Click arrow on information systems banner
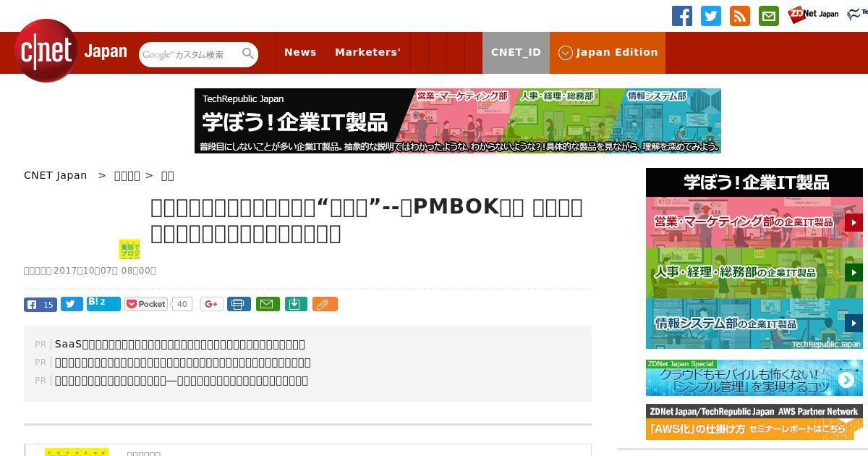Screen dimensions: 868x456 coord(854,324)
